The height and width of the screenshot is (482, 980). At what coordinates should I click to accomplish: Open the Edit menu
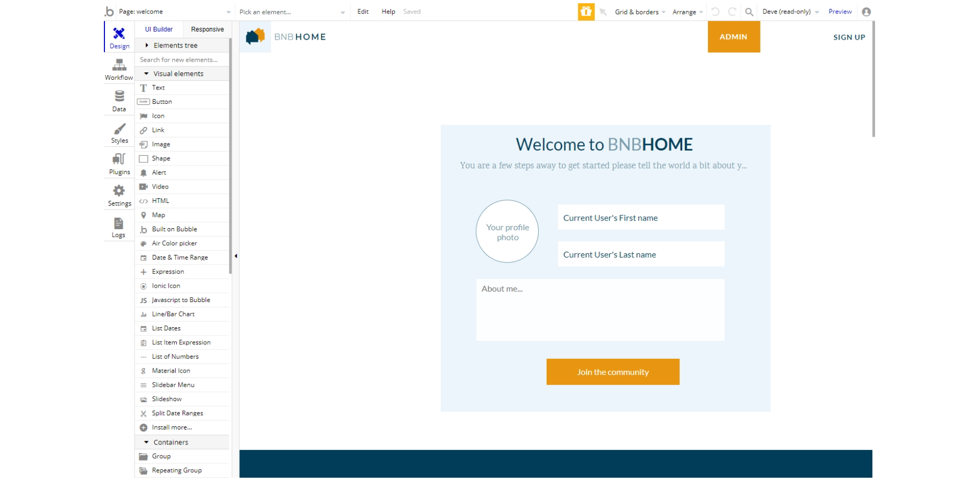pos(363,12)
